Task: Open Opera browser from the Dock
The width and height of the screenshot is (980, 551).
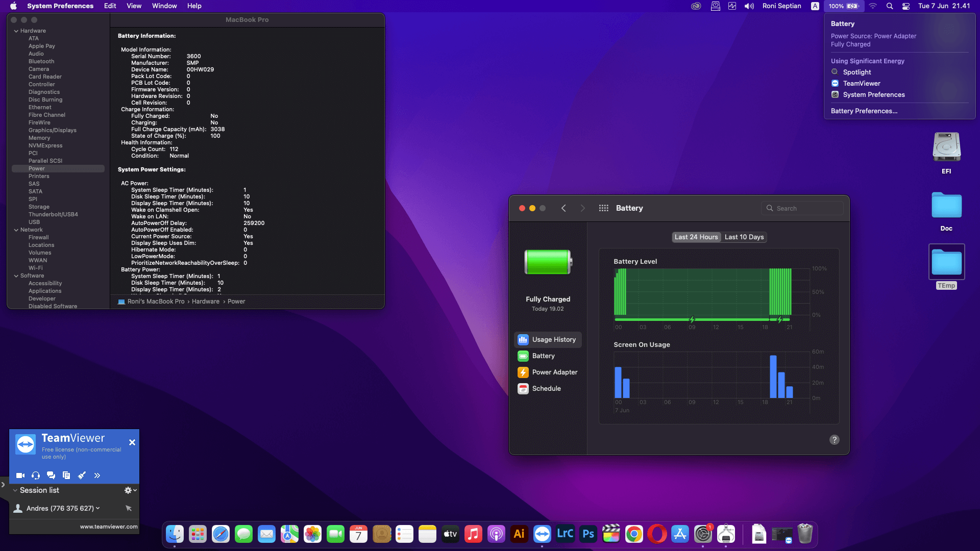Action: coord(657,534)
